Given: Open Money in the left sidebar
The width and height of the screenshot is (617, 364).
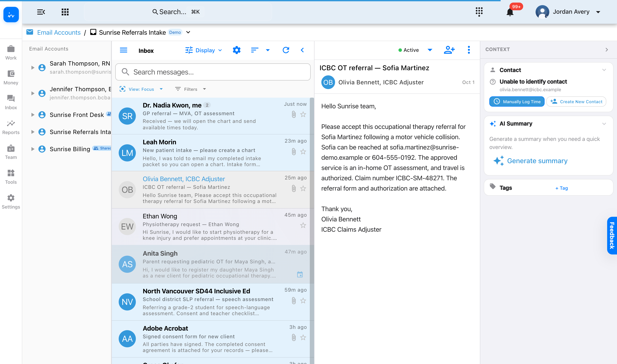Looking at the screenshot, I should (11, 78).
